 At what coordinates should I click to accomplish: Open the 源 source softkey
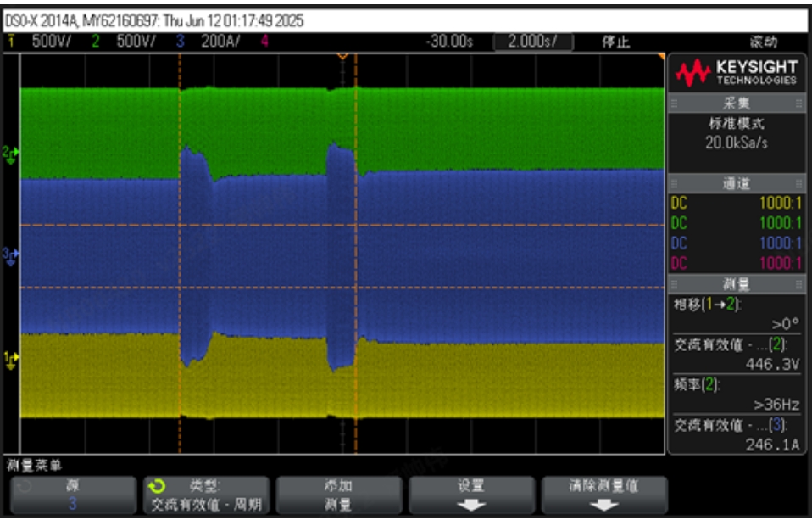(73, 495)
